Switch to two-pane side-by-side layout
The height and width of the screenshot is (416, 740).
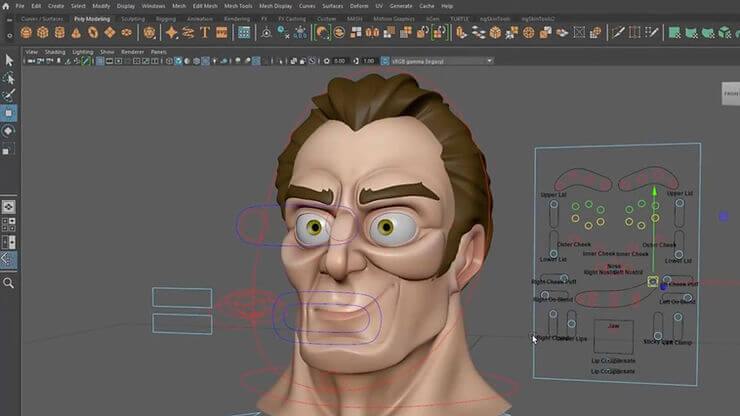[8, 243]
